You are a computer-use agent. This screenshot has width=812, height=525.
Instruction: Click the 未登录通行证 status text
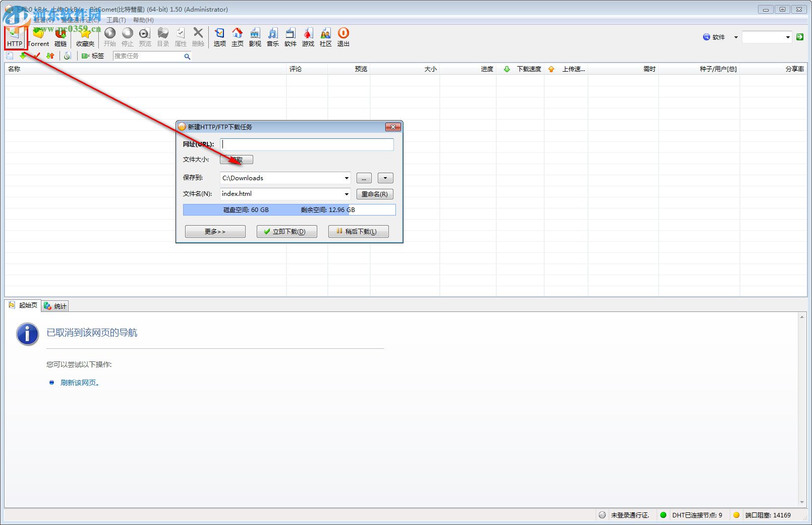(x=630, y=515)
